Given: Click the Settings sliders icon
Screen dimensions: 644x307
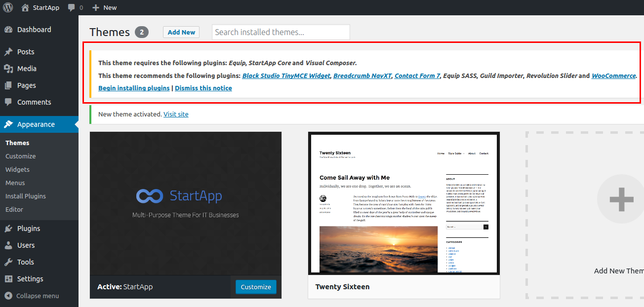Looking at the screenshot, I should [8, 279].
